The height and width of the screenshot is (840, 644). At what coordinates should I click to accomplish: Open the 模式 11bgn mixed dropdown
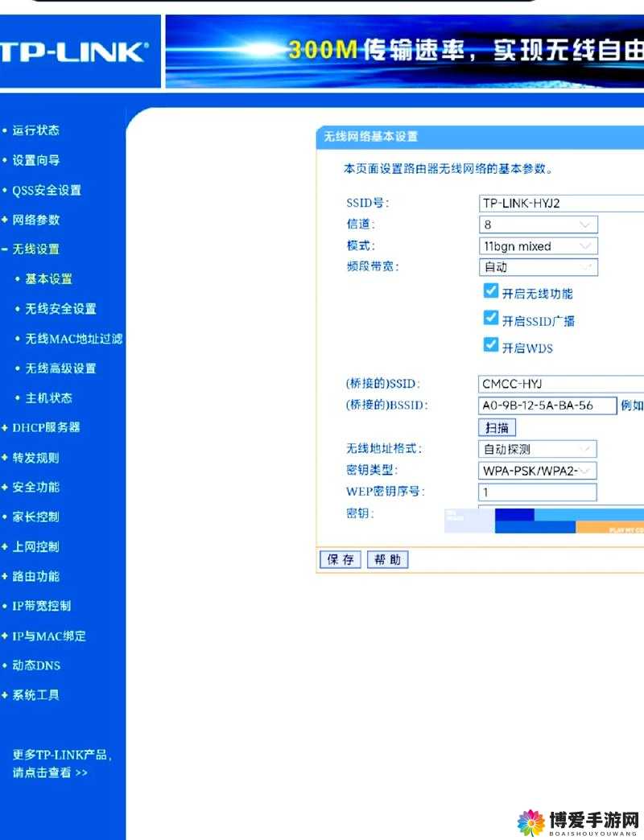coord(538,246)
